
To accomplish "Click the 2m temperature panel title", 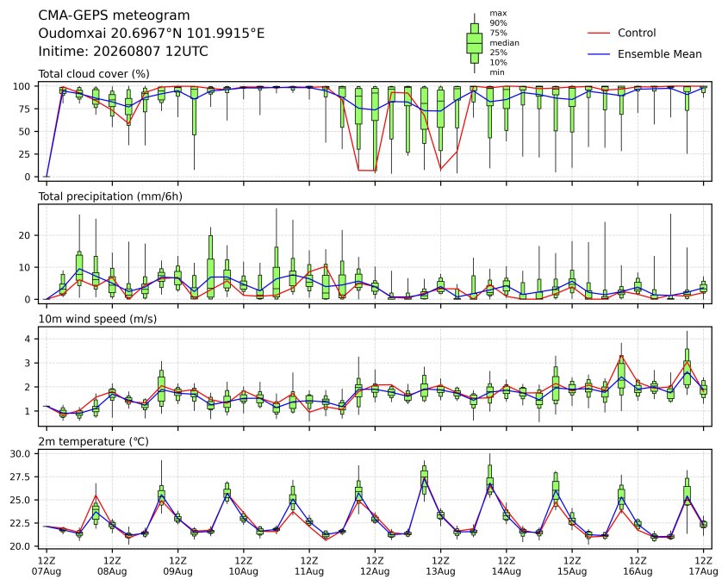I will pyautogui.click(x=93, y=441).
